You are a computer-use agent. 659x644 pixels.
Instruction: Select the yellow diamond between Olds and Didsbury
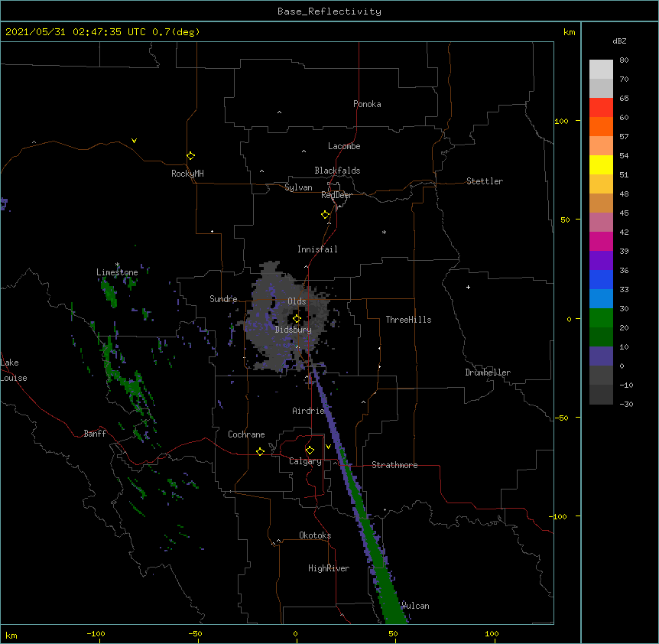click(297, 318)
